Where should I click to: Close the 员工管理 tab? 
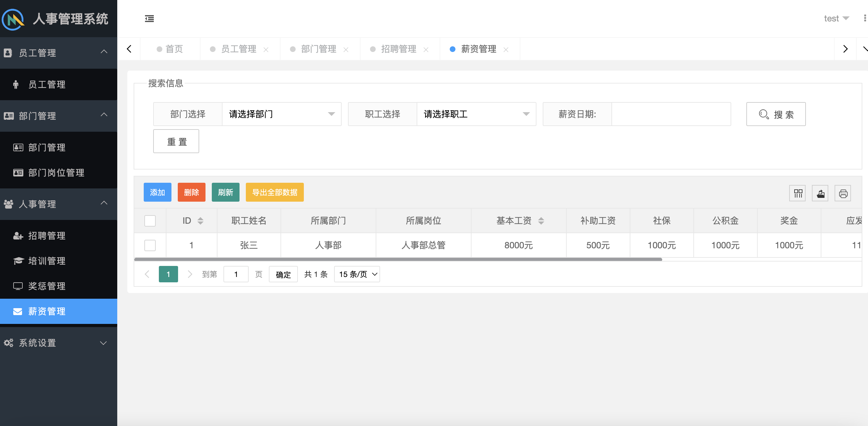click(266, 49)
